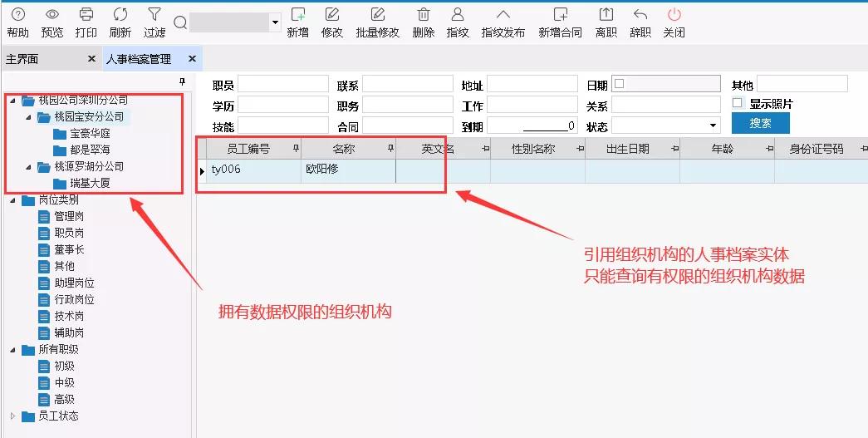Select the 助理岗位 item
This screenshot has width=868, height=438.
point(74,283)
